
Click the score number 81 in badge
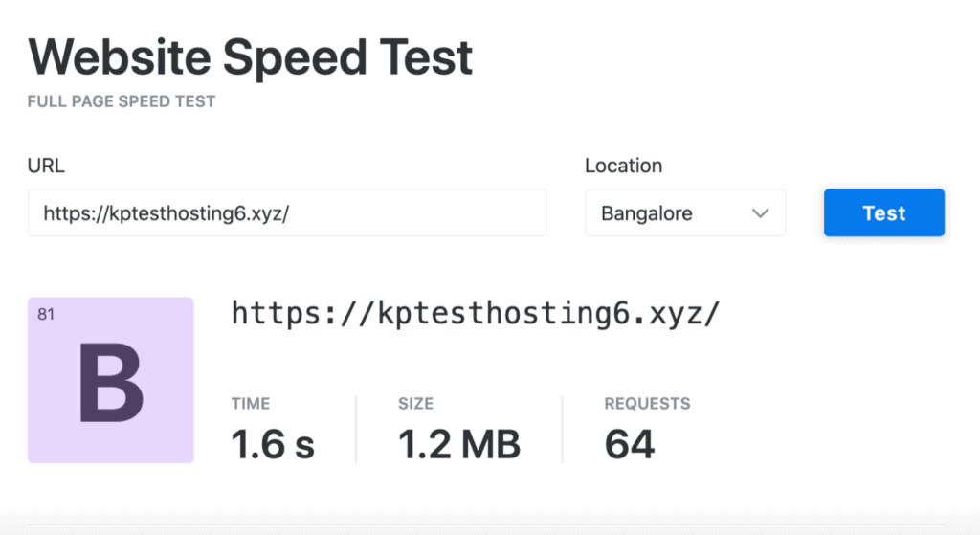tap(46, 314)
